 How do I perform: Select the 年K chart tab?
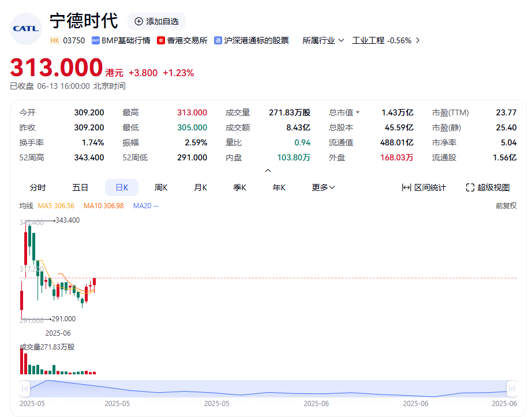(x=279, y=187)
